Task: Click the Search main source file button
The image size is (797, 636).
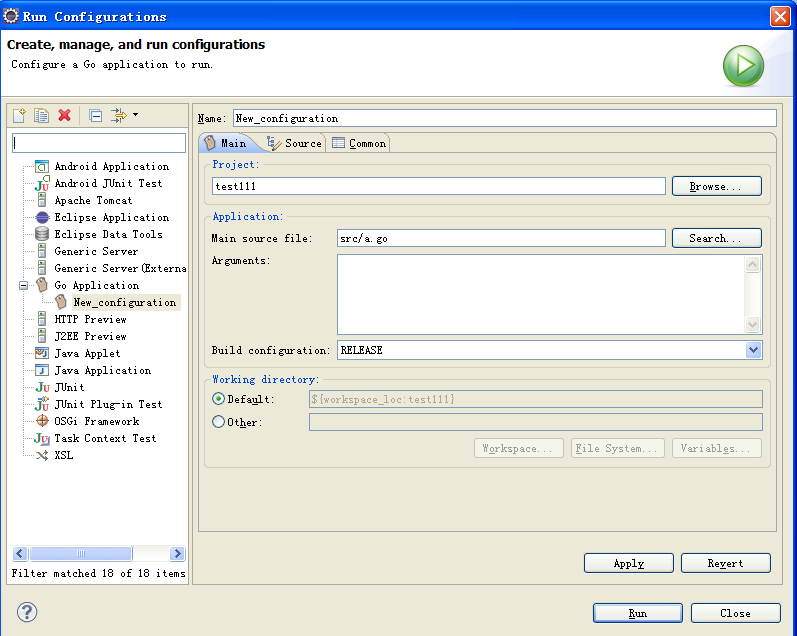Action: (x=716, y=238)
